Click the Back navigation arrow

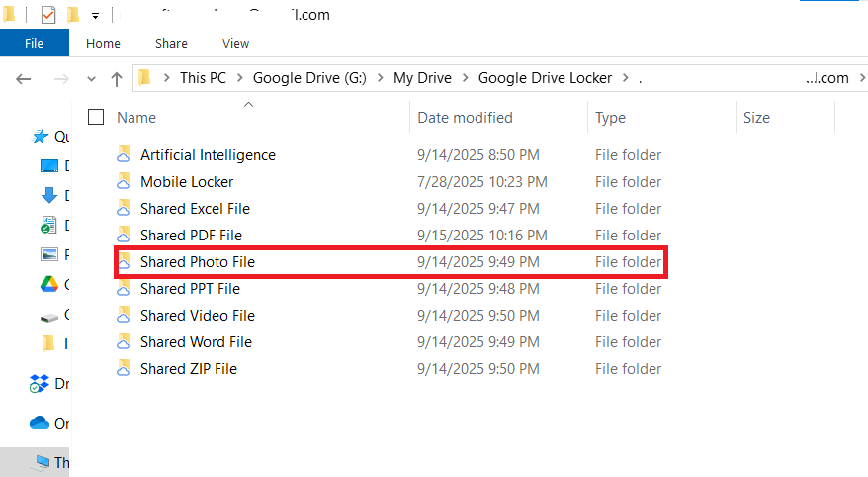point(25,78)
